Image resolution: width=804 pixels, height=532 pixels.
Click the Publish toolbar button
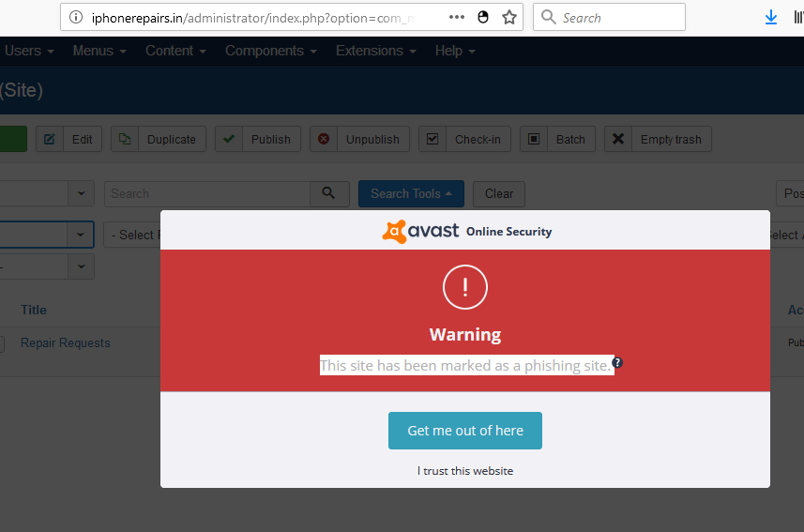(x=258, y=139)
